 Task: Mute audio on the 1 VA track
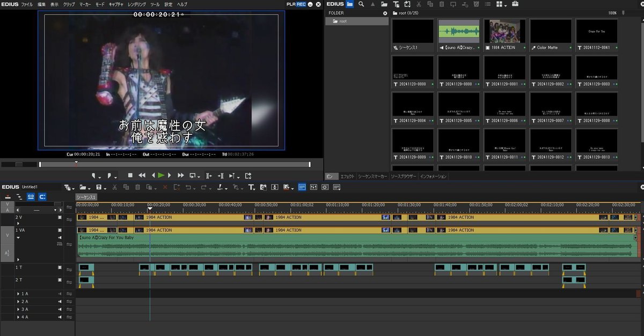(60, 238)
